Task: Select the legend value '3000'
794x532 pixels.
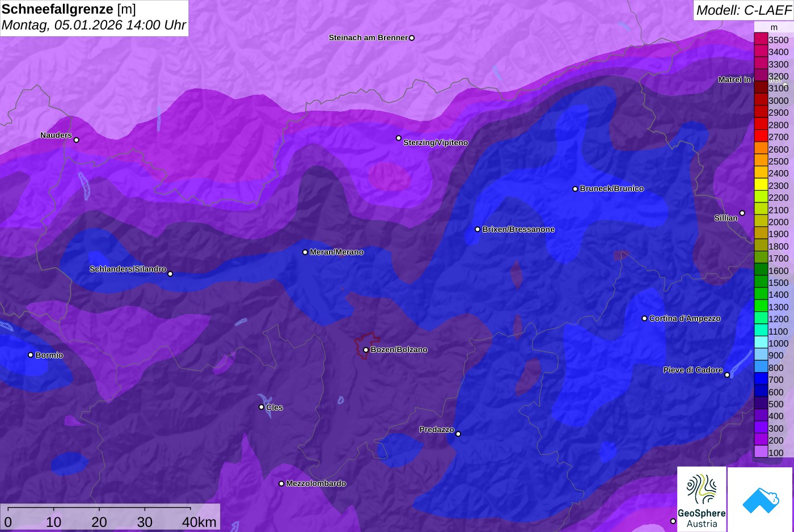Action: click(778, 100)
